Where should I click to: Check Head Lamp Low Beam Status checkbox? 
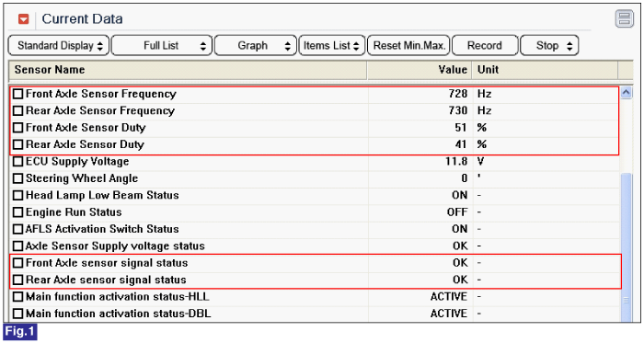pyautogui.click(x=17, y=195)
